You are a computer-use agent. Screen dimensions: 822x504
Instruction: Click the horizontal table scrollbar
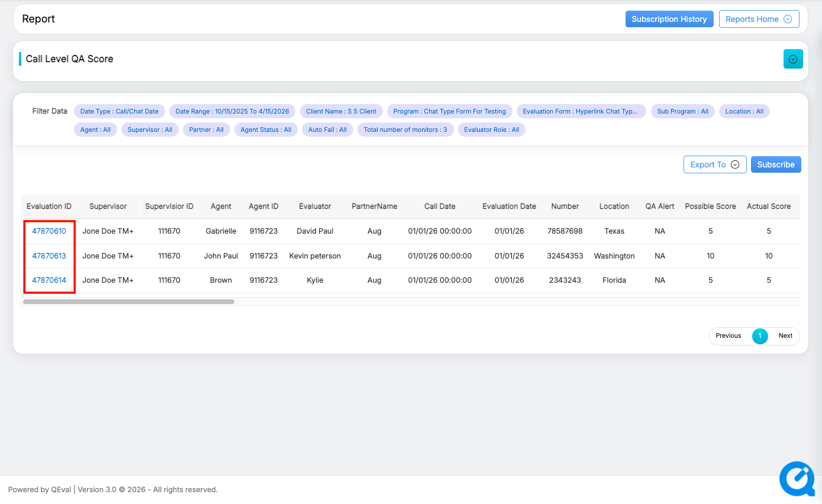pyautogui.click(x=128, y=302)
